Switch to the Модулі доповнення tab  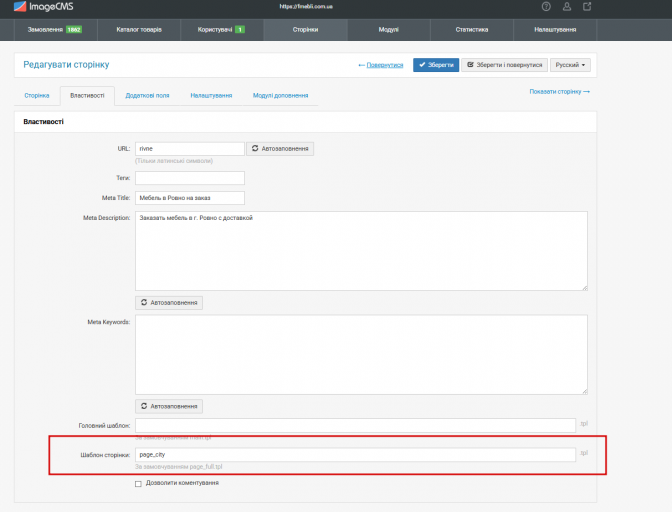(x=280, y=96)
